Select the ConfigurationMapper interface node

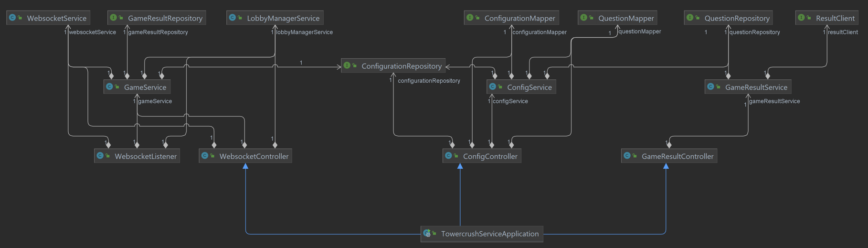511,18
